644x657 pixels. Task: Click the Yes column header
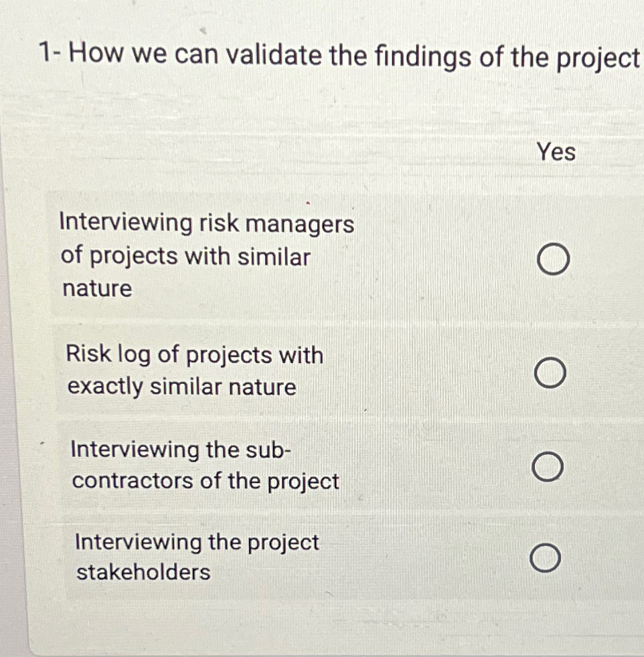pos(558,153)
